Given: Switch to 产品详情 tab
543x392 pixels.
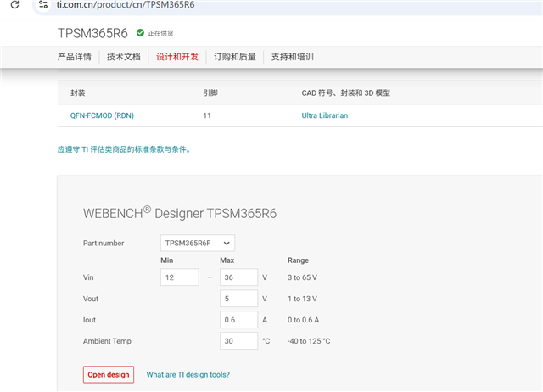Looking at the screenshot, I should tap(75, 57).
